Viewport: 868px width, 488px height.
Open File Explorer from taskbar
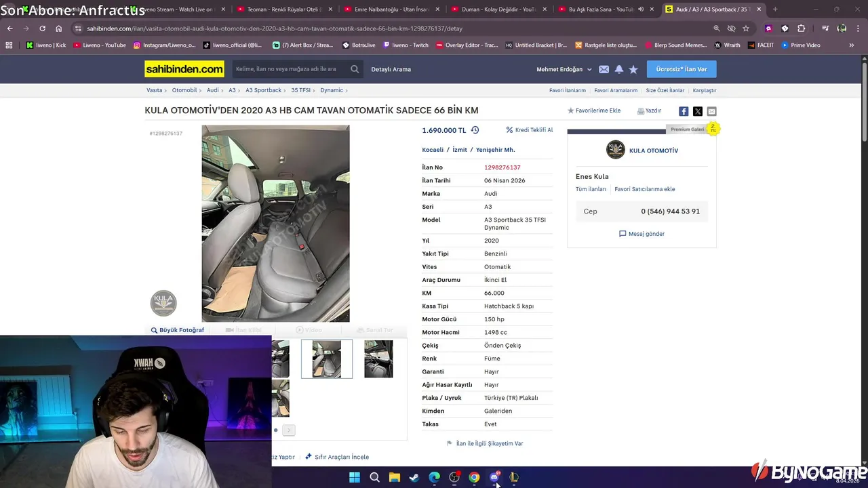click(394, 477)
